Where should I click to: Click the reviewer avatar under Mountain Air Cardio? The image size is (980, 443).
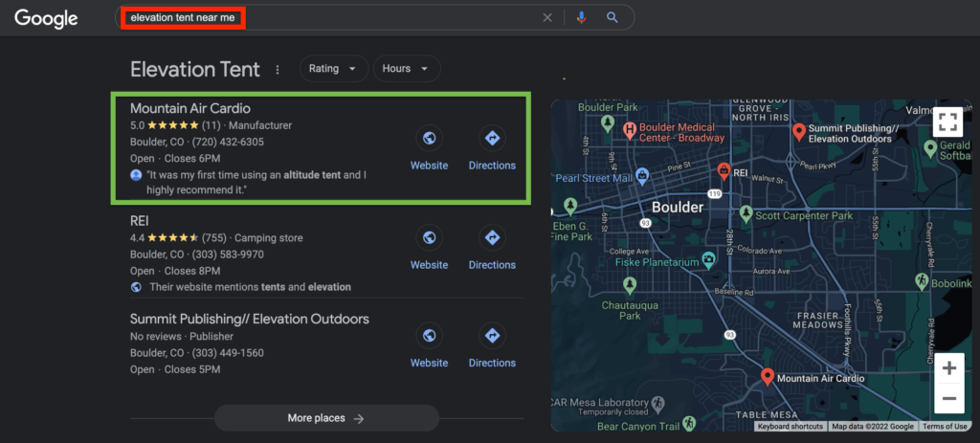(x=136, y=176)
